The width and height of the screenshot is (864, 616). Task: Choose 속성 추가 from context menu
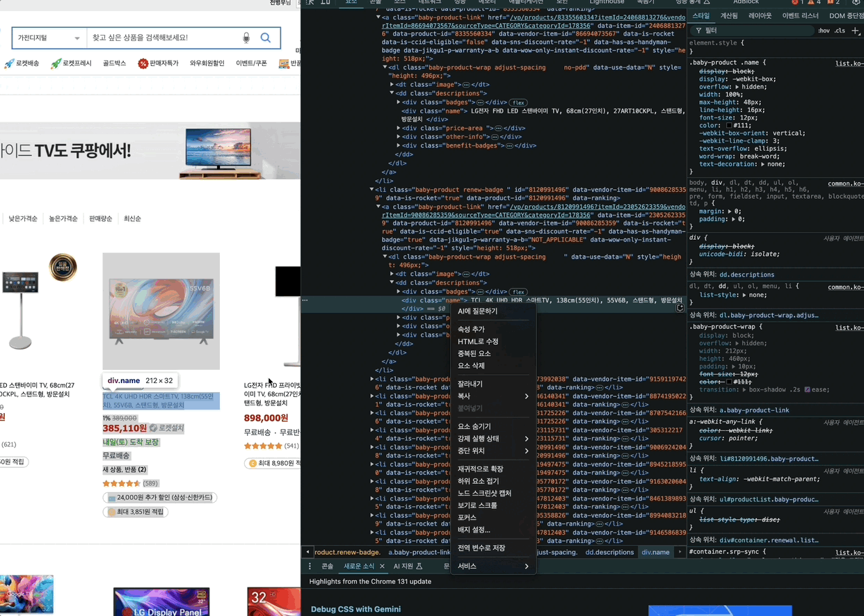coord(493,329)
